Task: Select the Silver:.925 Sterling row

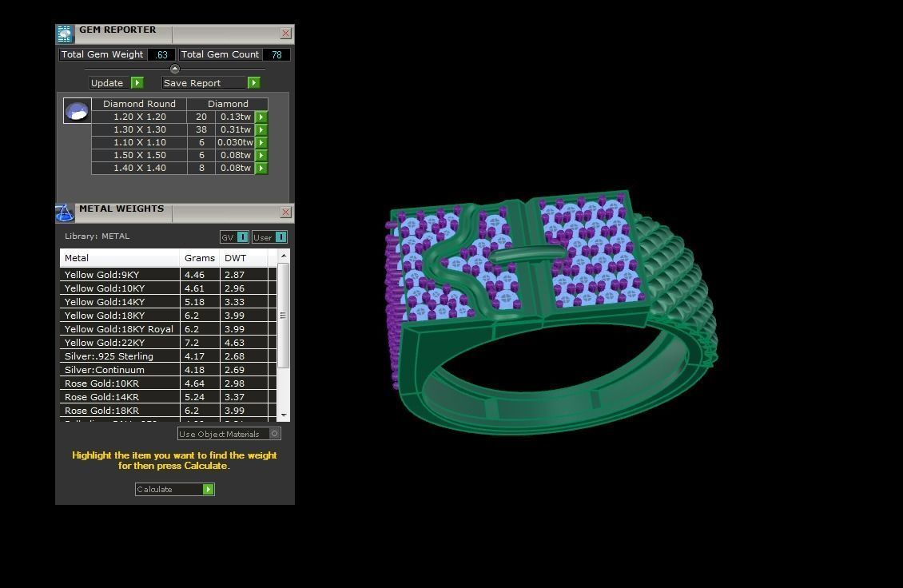Action: click(168, 356)
